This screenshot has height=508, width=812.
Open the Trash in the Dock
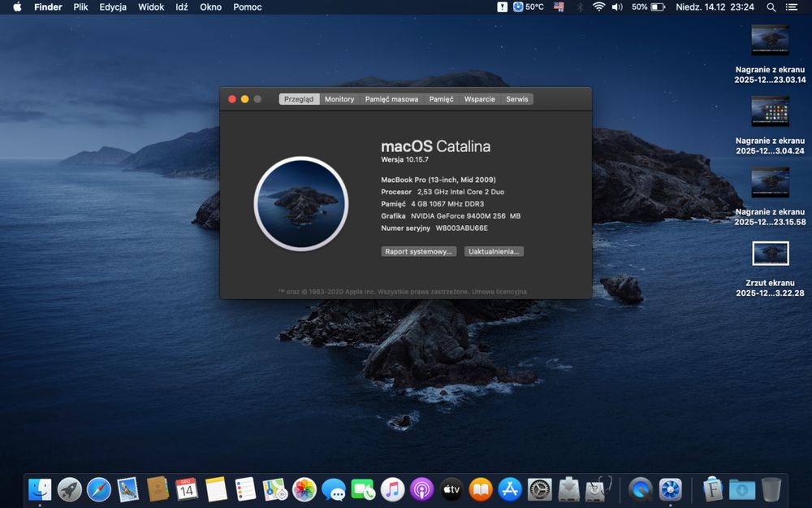pos(771,489)
